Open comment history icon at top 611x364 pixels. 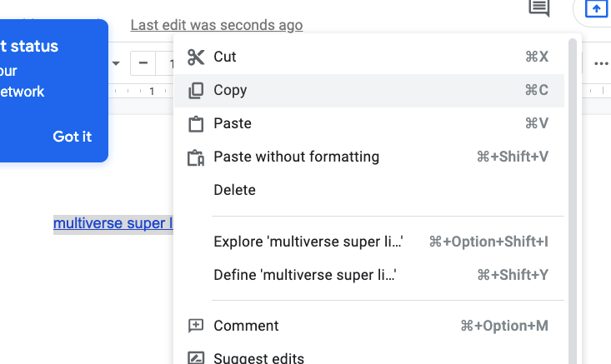coord(539,7)
